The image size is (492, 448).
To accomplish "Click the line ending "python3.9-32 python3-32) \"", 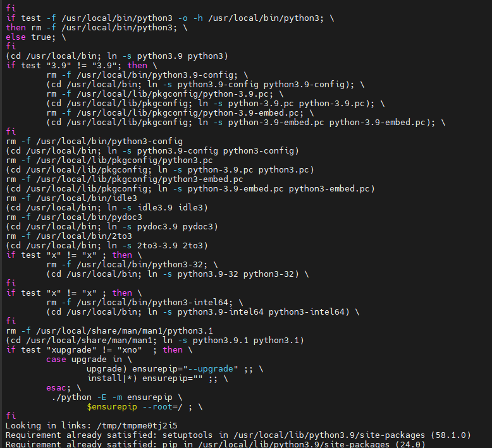I will pos(178,274).
